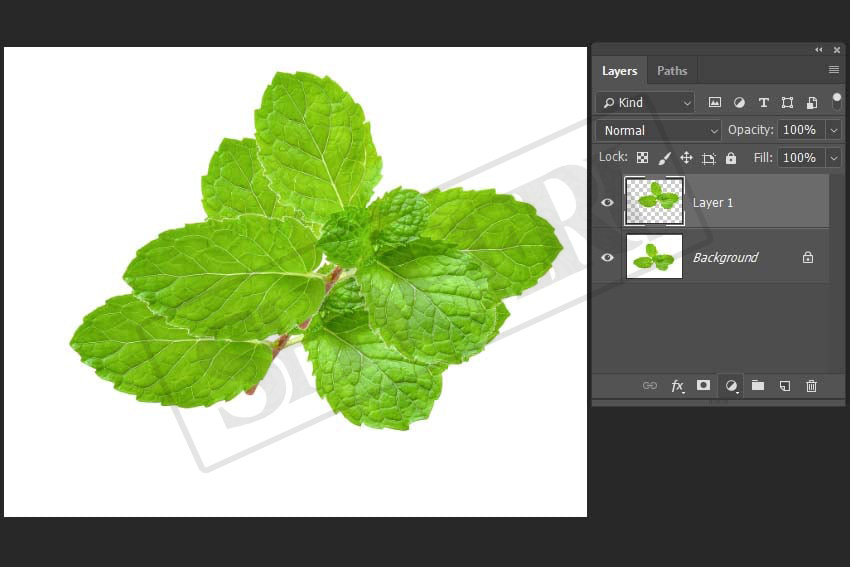
Task: Add a layer mask
Action: (x=704, y=386)
